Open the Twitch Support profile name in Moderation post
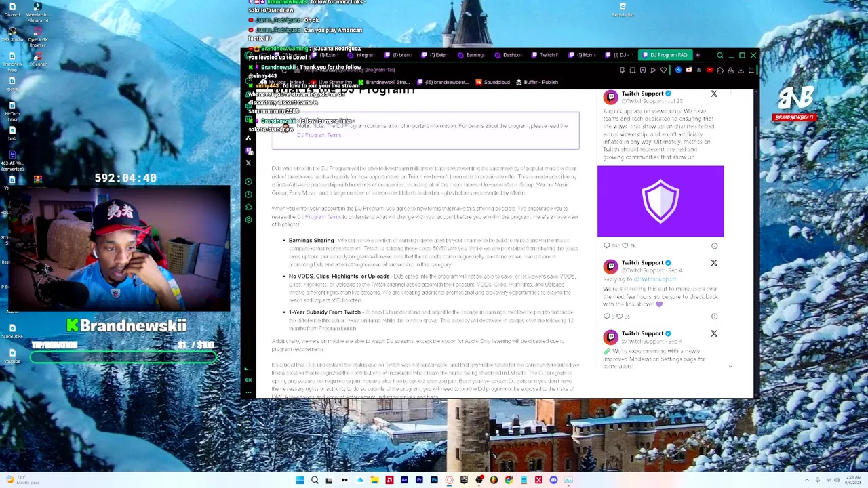This screenshot has width=868, height=488. pos(642,333)
